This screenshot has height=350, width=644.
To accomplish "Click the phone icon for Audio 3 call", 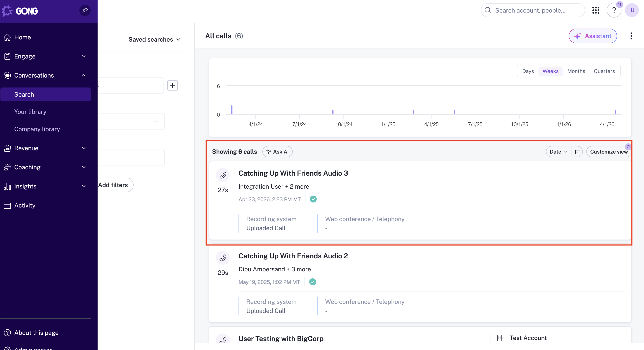I will click(223, 175).
